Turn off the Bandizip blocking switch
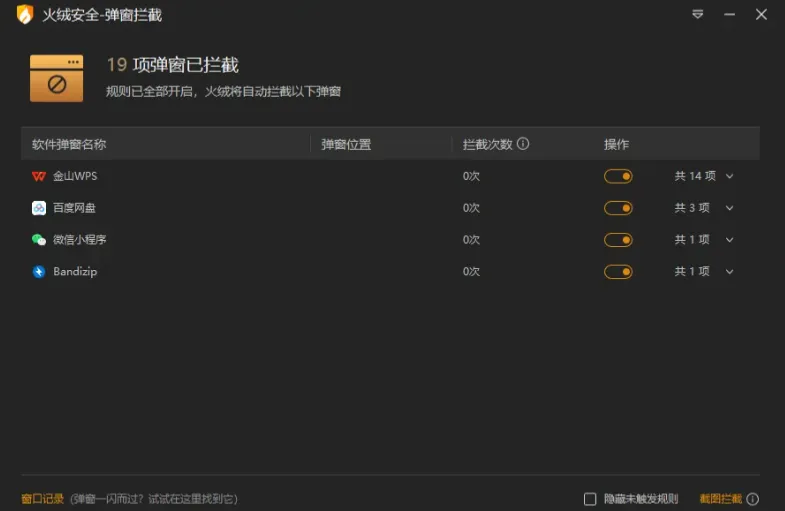Screen dimensions: 785x511 point(618,271)
